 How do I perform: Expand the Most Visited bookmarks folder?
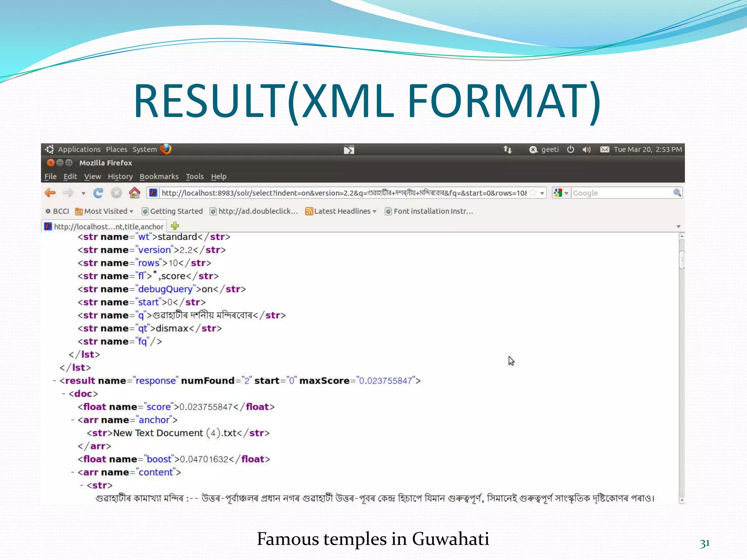pos(104,211)
